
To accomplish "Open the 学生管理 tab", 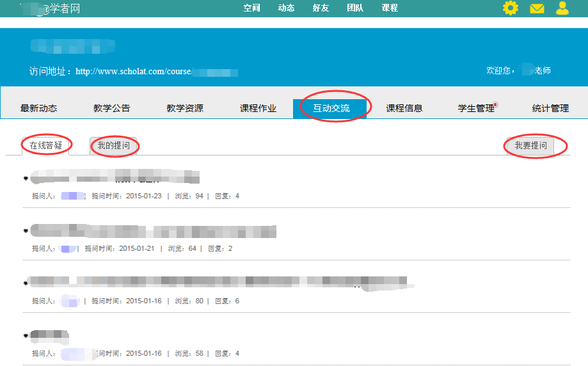I will click(x=477, y=108).
